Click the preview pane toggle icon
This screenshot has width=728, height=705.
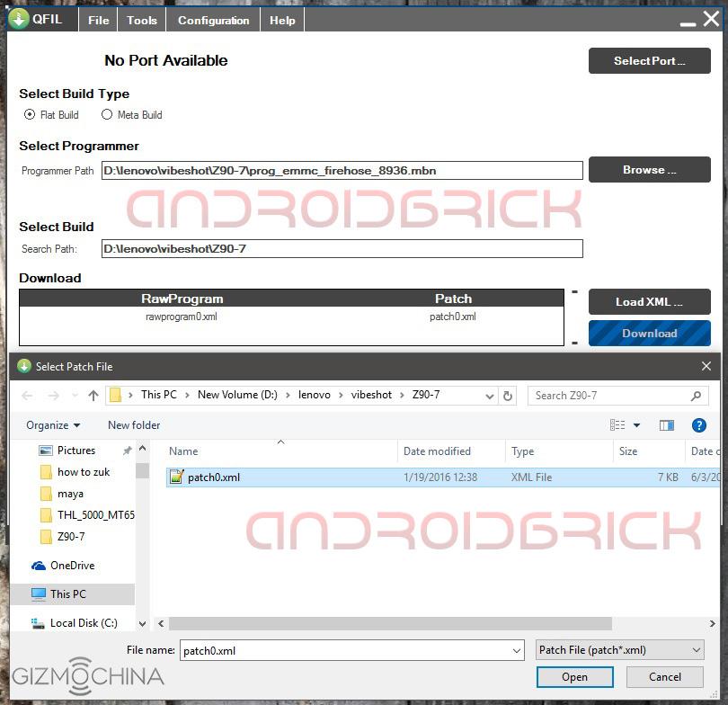click(666, 424)
